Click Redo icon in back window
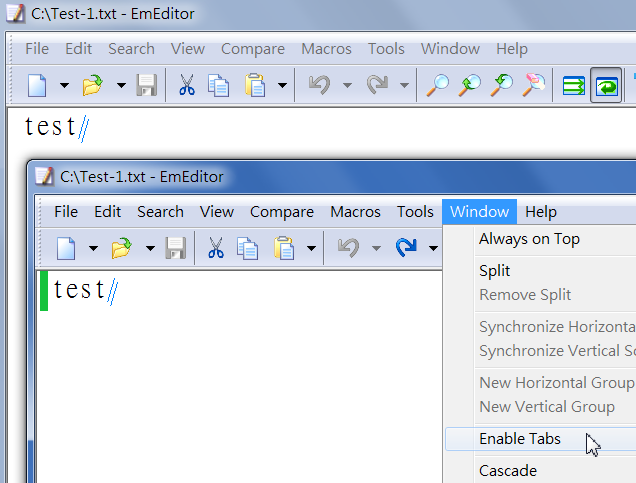Image resolution: width=636 pixels, height=483 pixels. (x=377, y=85)
